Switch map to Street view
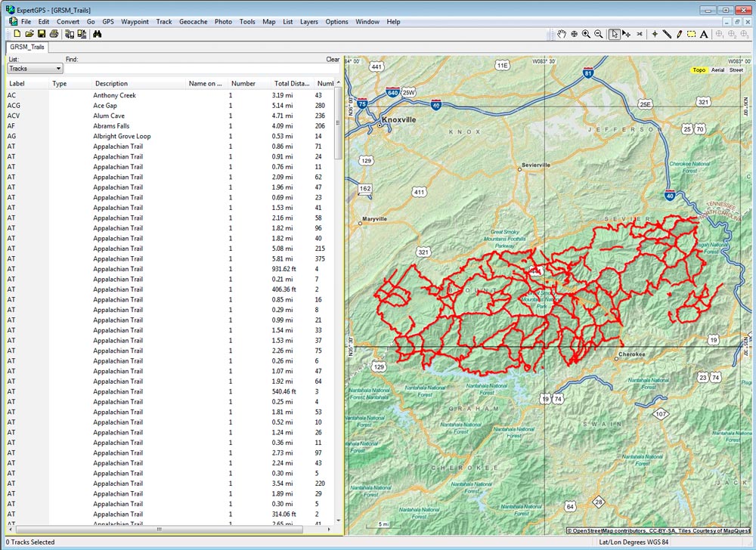The image size is (756, 550). [x=736, y=70]
